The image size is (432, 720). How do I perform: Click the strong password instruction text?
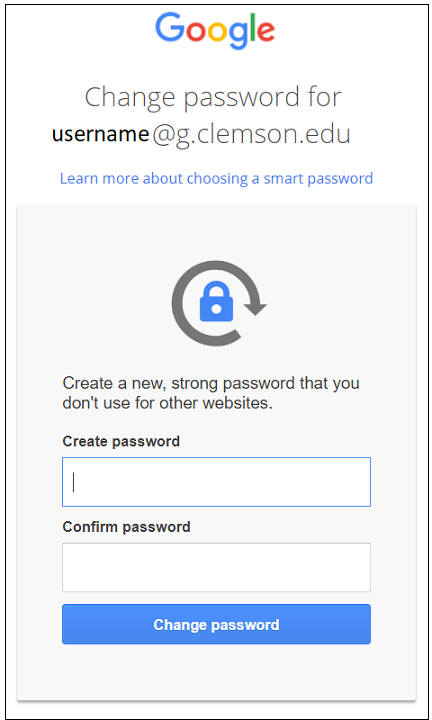(211, 393)
